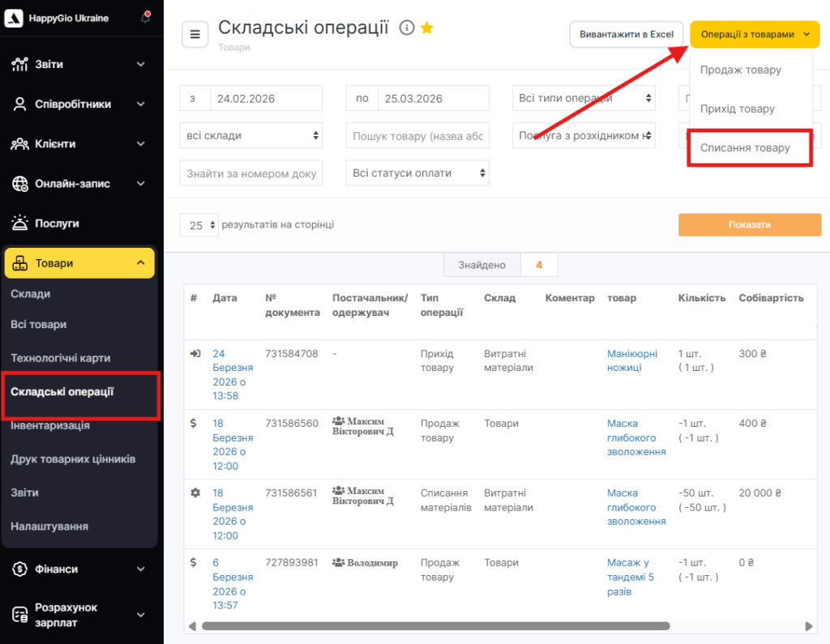Click the HappyGio logo icon
This screenshot has height=644, width=830.
pyautogui.click(x=14, y=18)
